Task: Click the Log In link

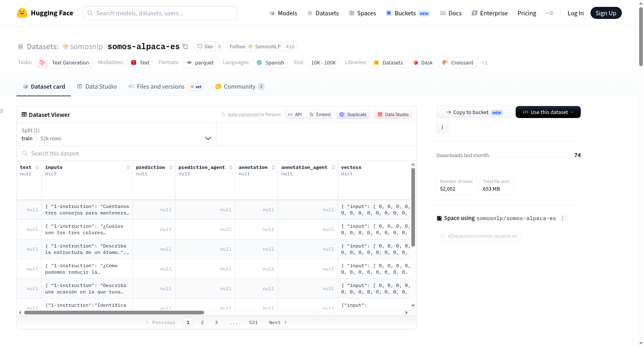Action: pos(576,13)
